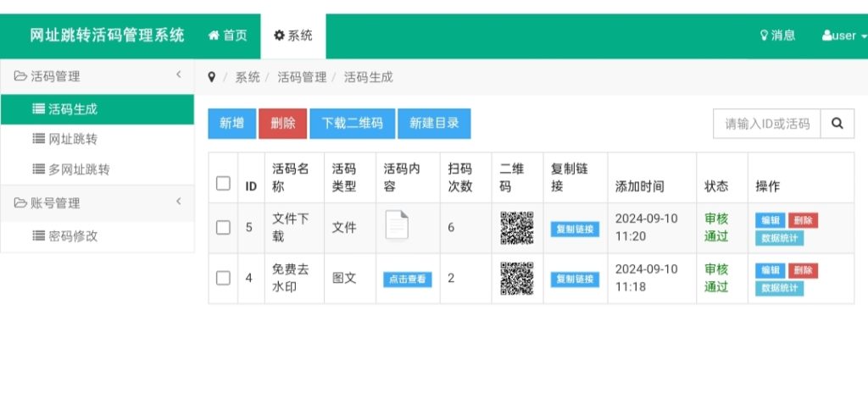Click the QR code for 免费去水印
The width and height of the screenshot is (868, 404).
[x=516, y=279]
